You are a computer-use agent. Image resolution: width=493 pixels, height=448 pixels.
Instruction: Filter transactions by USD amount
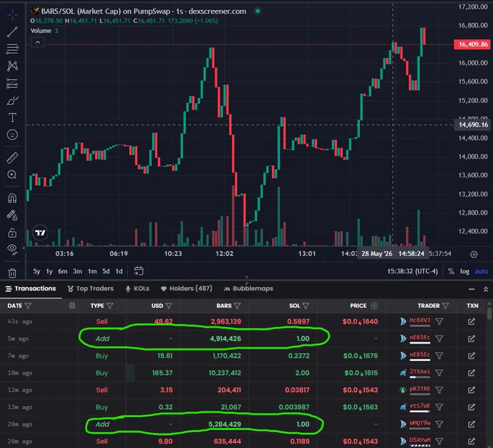pos(168,306)
